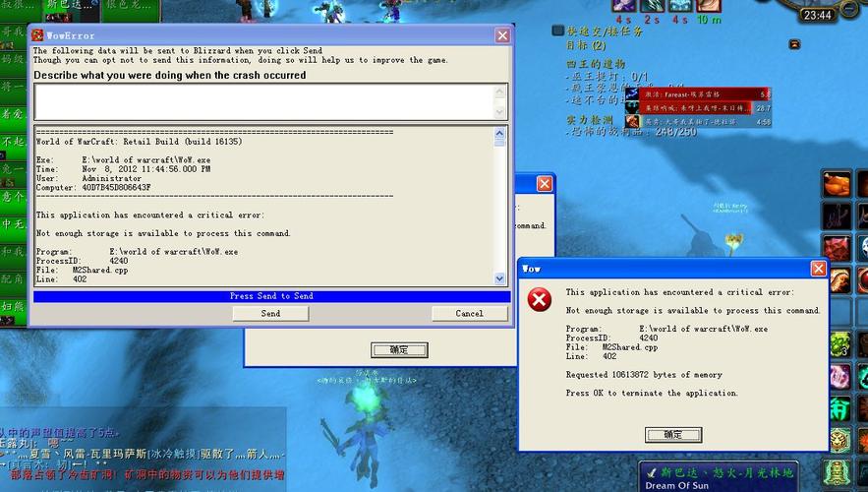
Task: Click the Time: Nov 8, 2012 log line
Action: click(123, 169)
